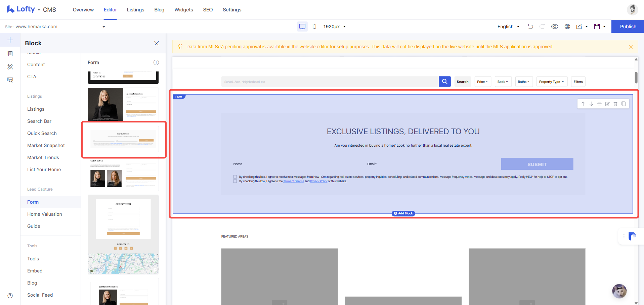Viewport: 644px width, 305px height.
Task: Go to the Listings top tab
Action: click(135, 10)
